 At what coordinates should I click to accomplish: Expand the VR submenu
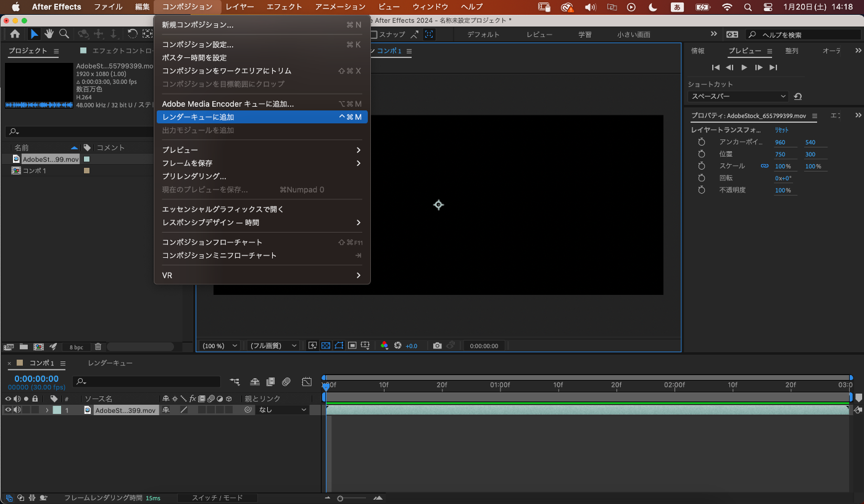pyautogui.click(x=262, y=275)
